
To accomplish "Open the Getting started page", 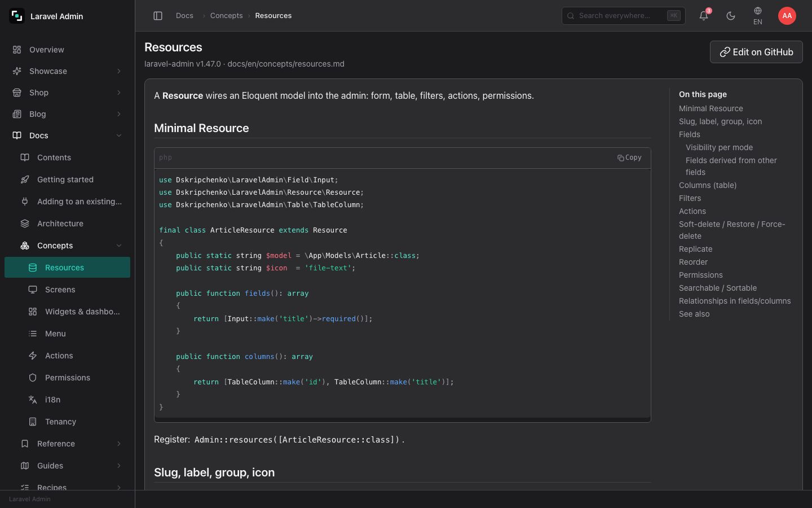I will (x=67, y=179).
